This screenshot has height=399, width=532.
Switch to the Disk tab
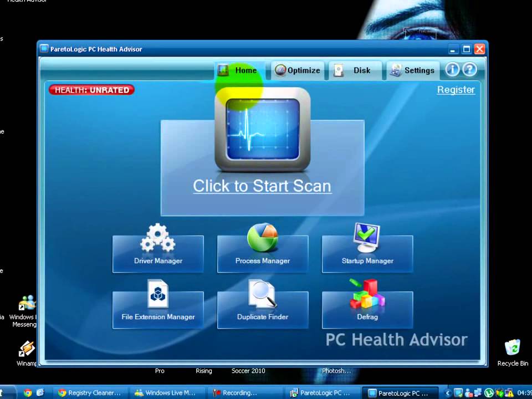tap(355, 70)
